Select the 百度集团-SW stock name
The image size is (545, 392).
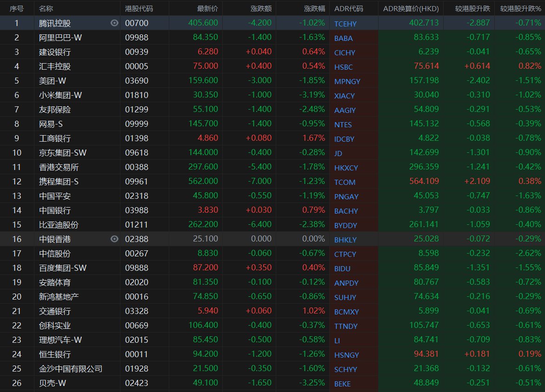tap(63, 268)
